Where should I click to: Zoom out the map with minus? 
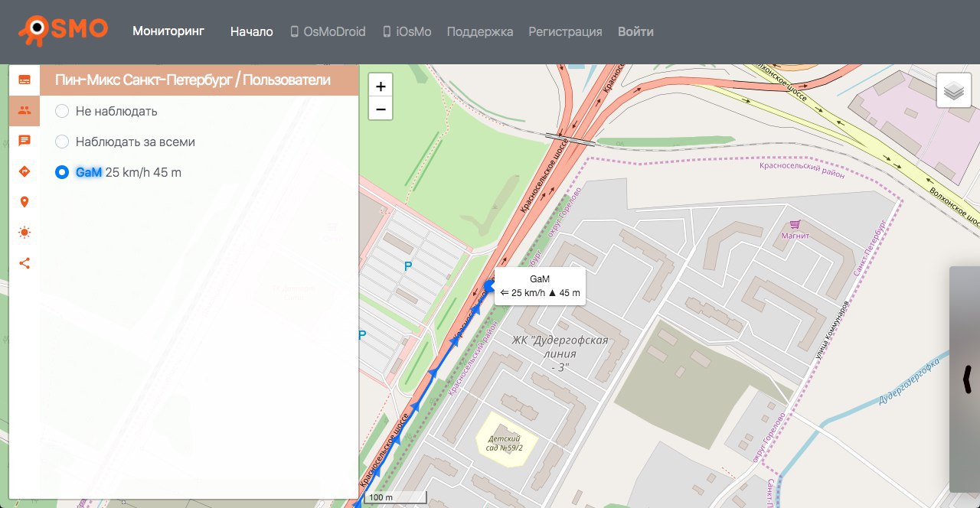(x=381, y=109)
